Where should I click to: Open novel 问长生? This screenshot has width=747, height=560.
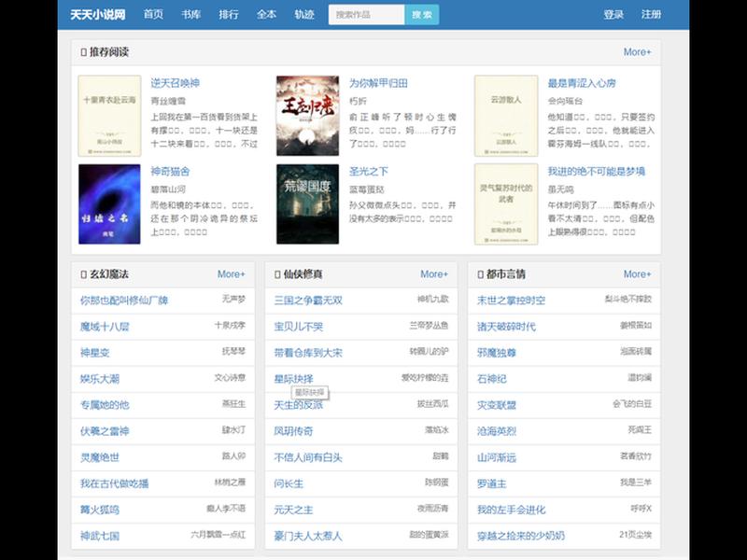289,483
